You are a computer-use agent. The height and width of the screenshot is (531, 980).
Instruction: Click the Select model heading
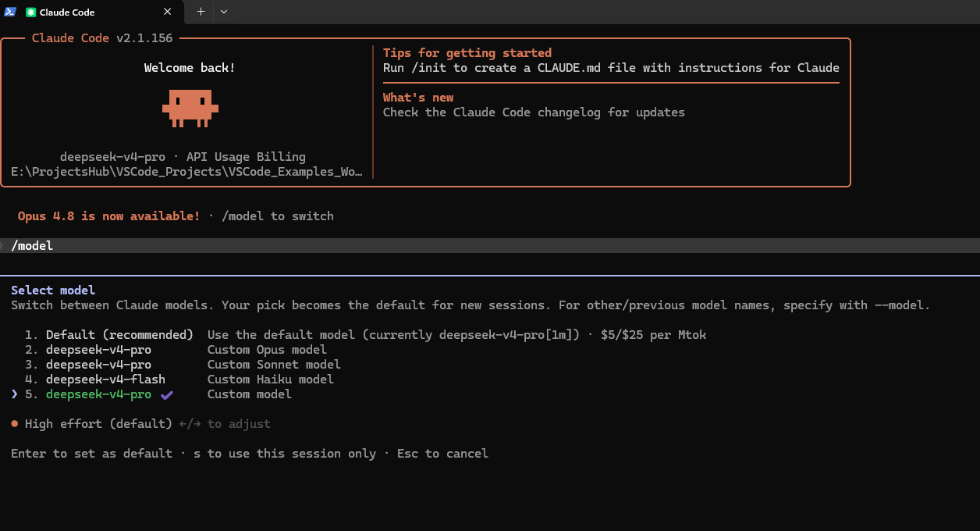pos(53,290)
